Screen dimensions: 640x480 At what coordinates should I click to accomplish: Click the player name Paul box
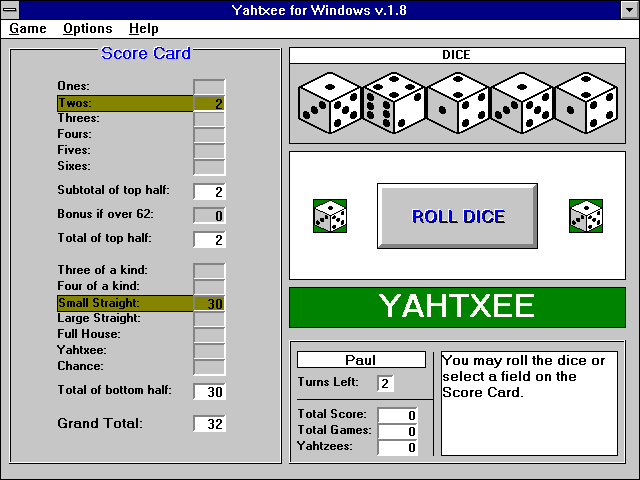(x=361, y=360)
